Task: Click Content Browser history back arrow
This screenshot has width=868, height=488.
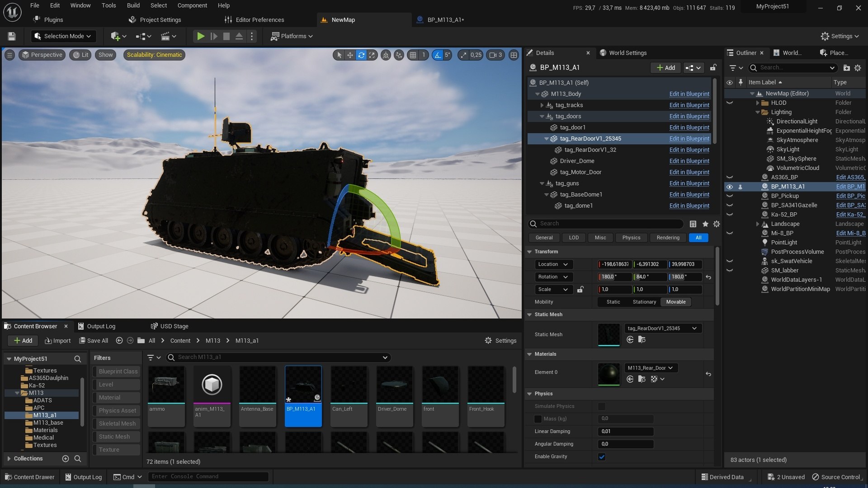Action: [119, 341]
